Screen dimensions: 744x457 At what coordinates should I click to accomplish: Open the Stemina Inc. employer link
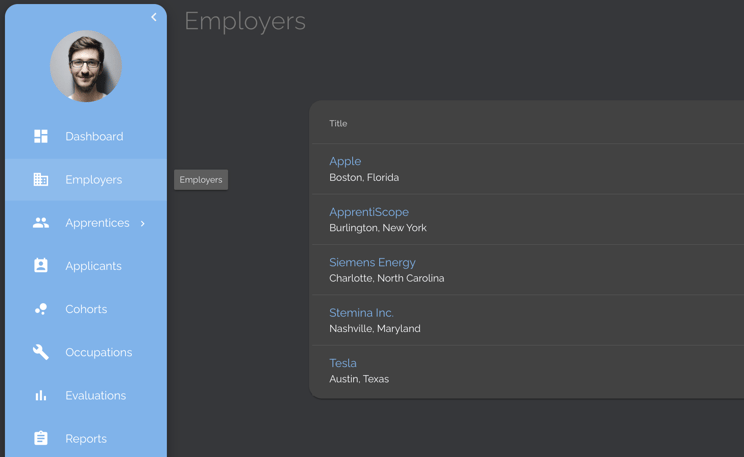[361, 313]
